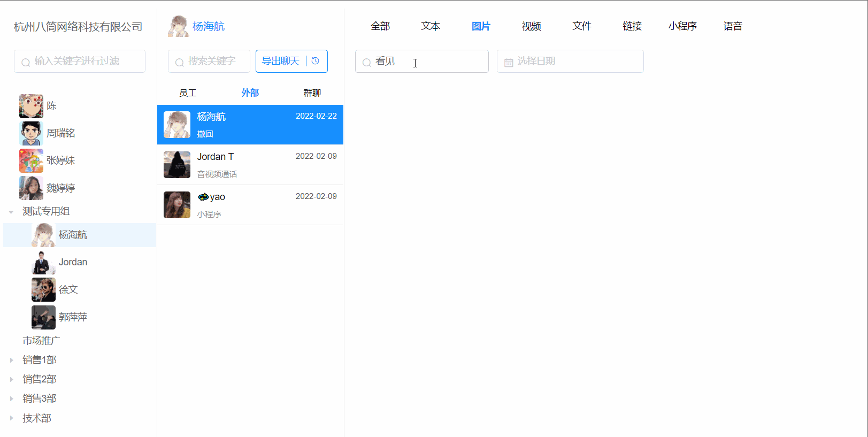868x437 pixels.
Task: Click the magnifier icon beside 看见
Action: coord(366,62)
